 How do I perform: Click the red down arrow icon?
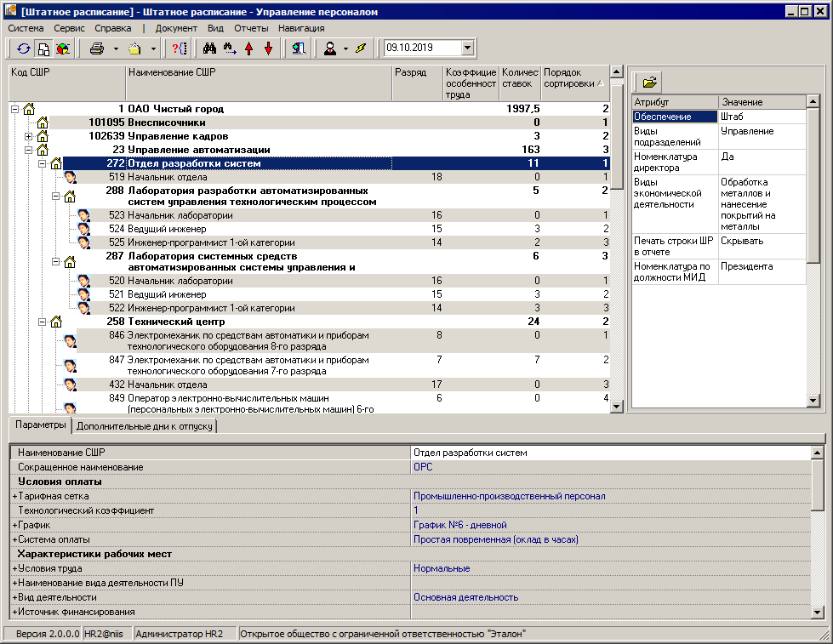pos(268,48)
